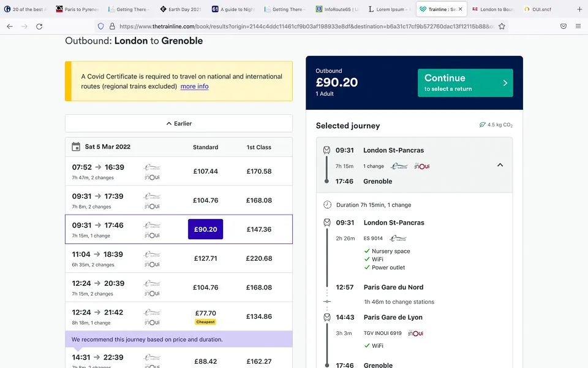The image size is (588, 368).
Task: Collapse the selected journey details chevron
Action: click(500, 165)
